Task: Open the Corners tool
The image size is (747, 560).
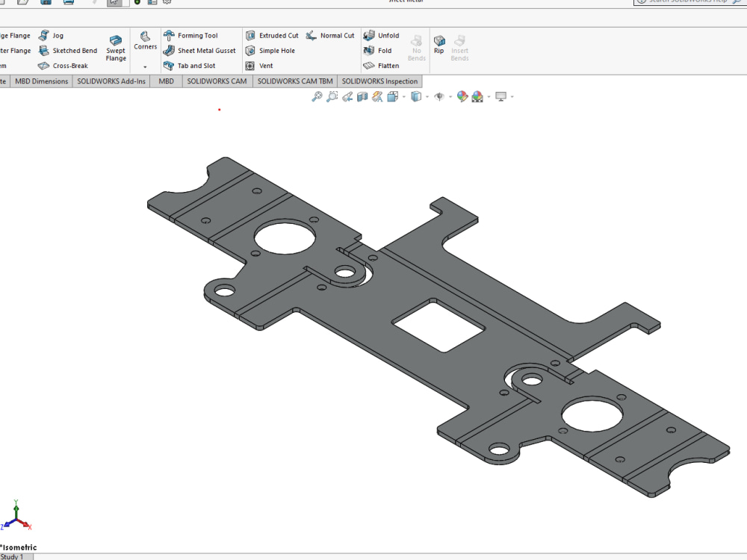Action: [146, 41]
